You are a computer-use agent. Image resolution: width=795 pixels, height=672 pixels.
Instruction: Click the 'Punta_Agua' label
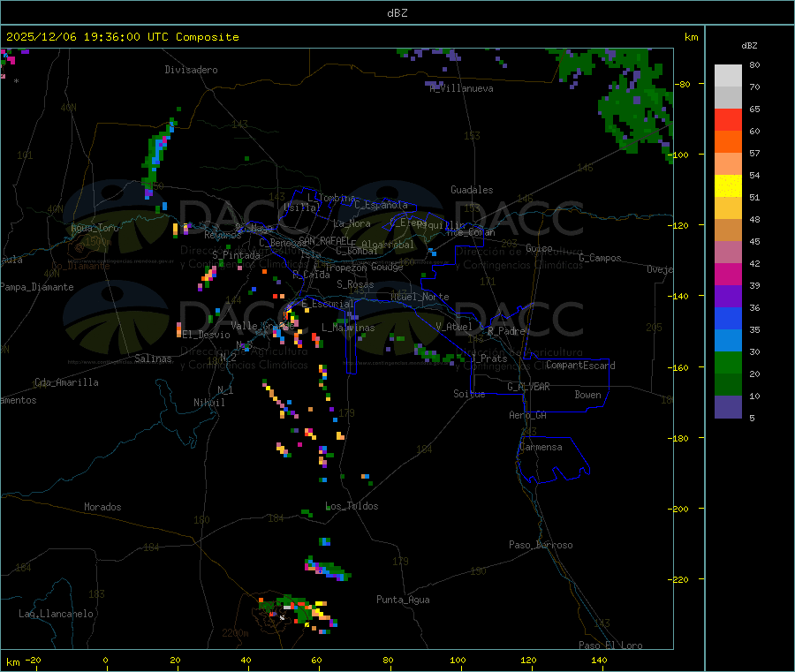403,600
